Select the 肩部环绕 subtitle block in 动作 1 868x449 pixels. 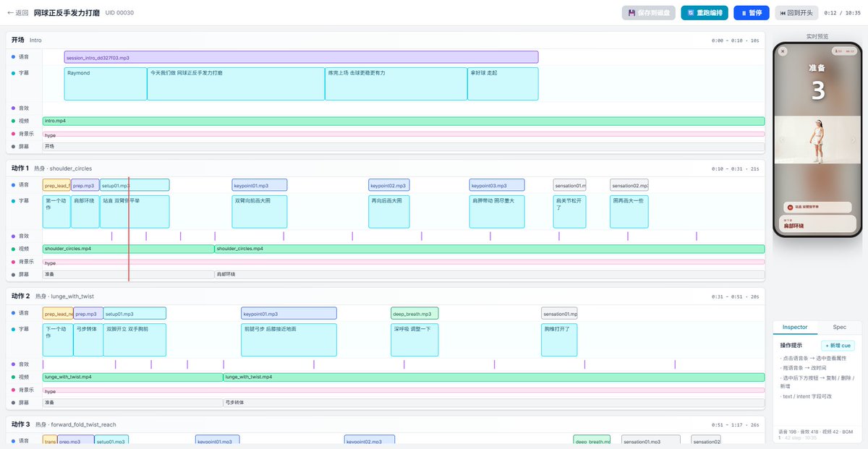click(x=85, y=211)
